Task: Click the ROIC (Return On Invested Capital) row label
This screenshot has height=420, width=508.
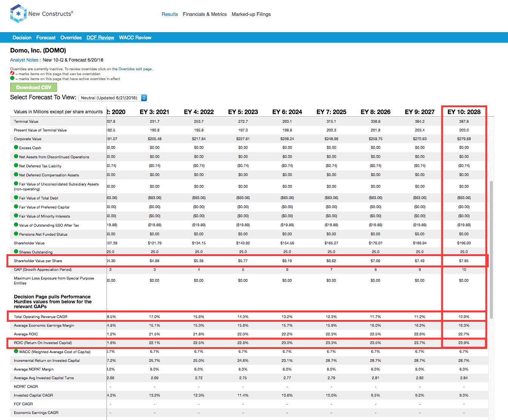Action: click(x=43, y=343)
